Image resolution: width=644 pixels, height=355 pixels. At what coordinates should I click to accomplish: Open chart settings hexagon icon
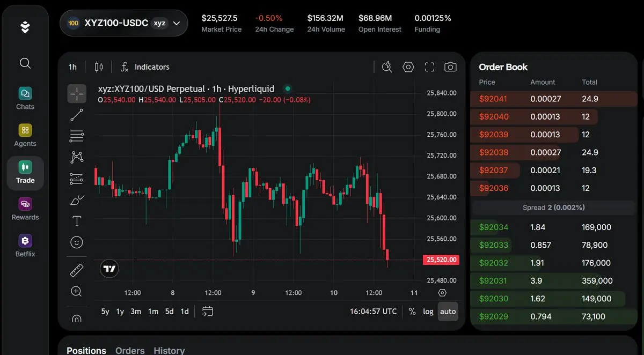[x=408, y=67]
